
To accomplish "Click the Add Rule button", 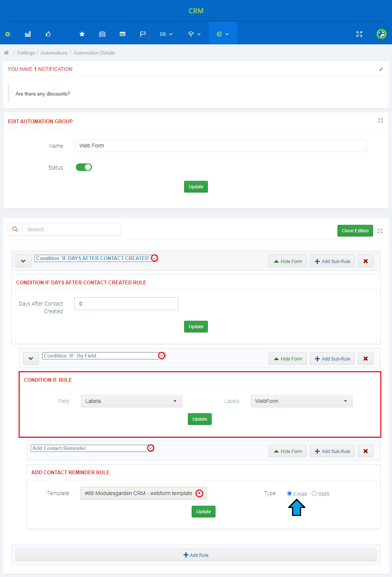I will pos(196,555).
